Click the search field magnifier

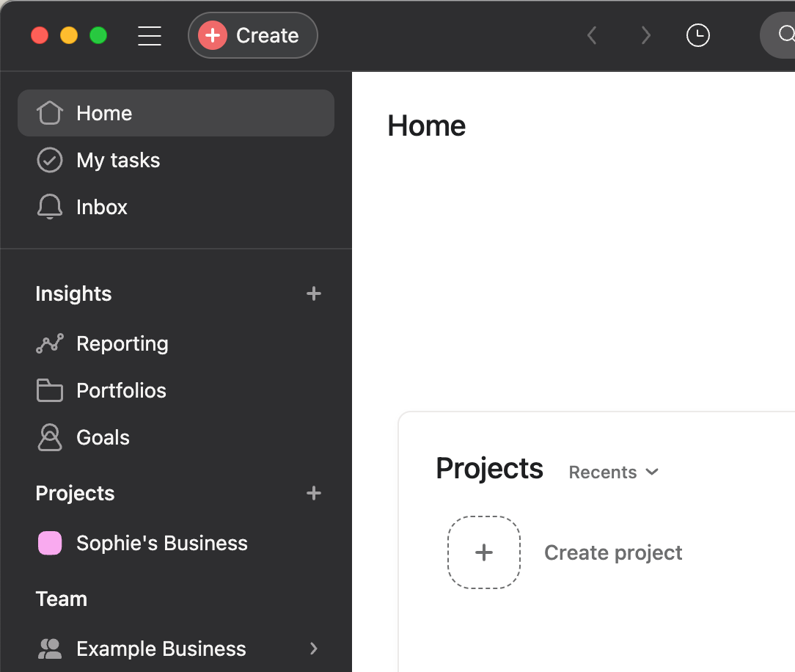pyautogui.click(x=786, y=34)
